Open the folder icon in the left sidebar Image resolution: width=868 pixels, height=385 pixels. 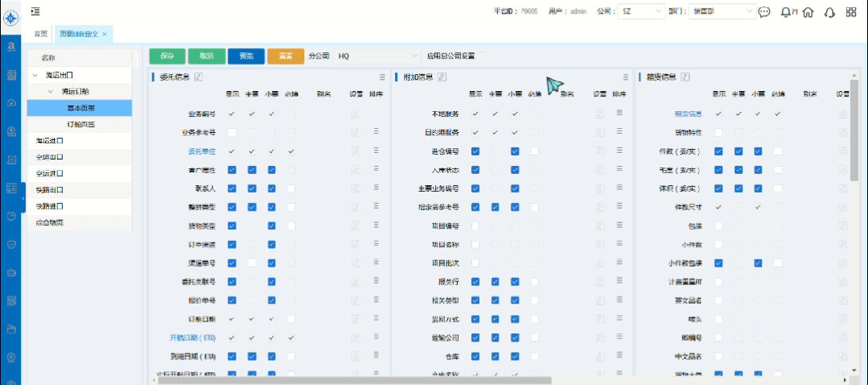click(10, 329)
